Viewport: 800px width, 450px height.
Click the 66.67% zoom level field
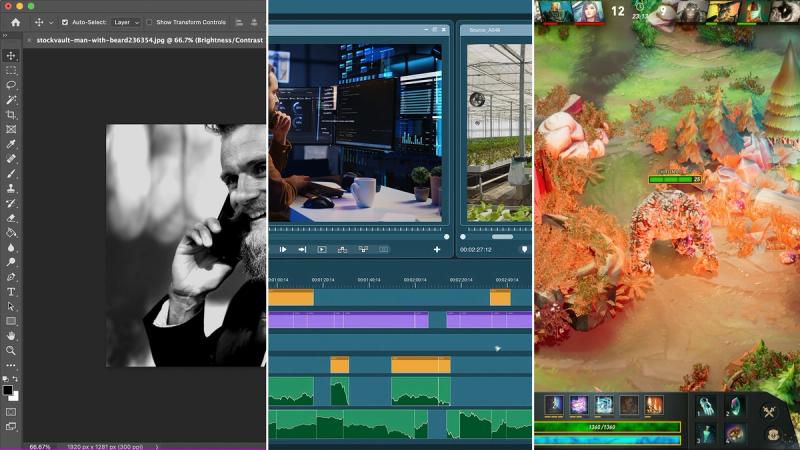40,447
